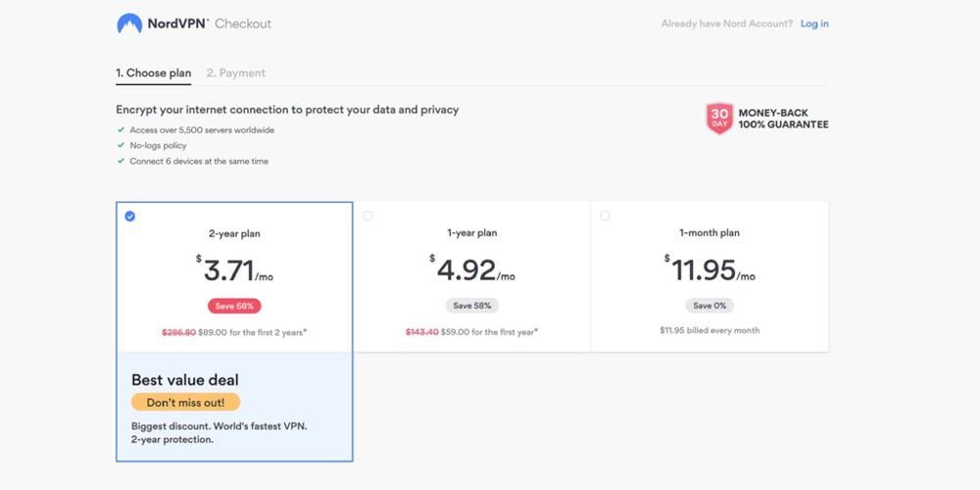This screenshot has width=980, height=490.
Task: Click the gray Save 58% badge
Action: coord(471,306)
